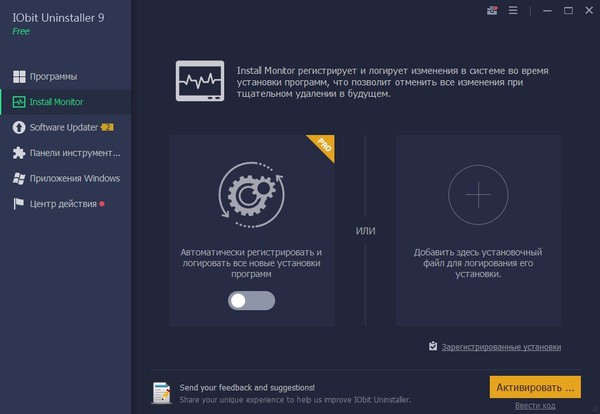
Task: Click the gear auto-logging icon
Action: click(x=251, y=195)
